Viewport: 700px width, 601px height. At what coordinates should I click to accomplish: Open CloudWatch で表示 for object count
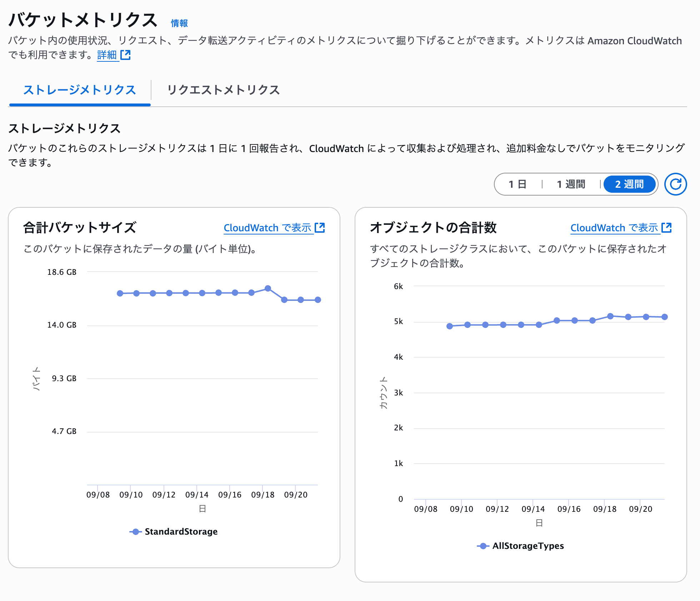click(x=614, y=228)
